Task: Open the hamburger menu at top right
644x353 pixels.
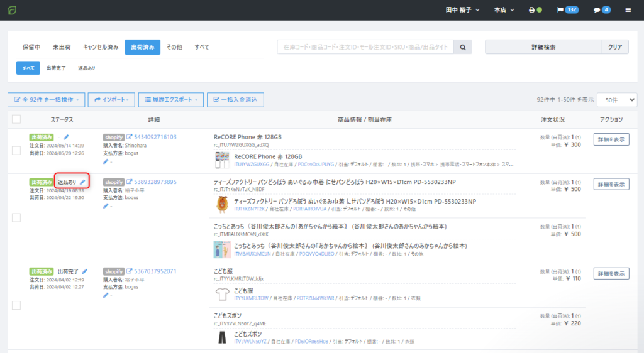Action: pos(628,10)
